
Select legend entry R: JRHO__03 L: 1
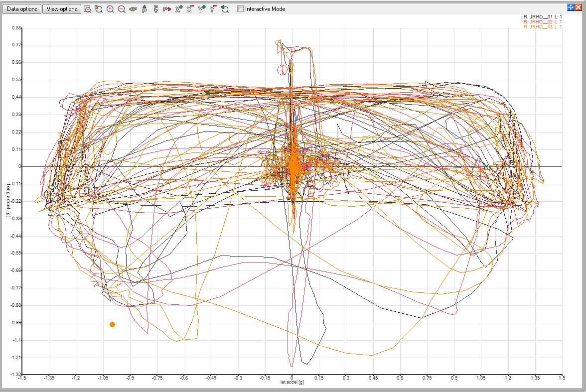(543, 26)
